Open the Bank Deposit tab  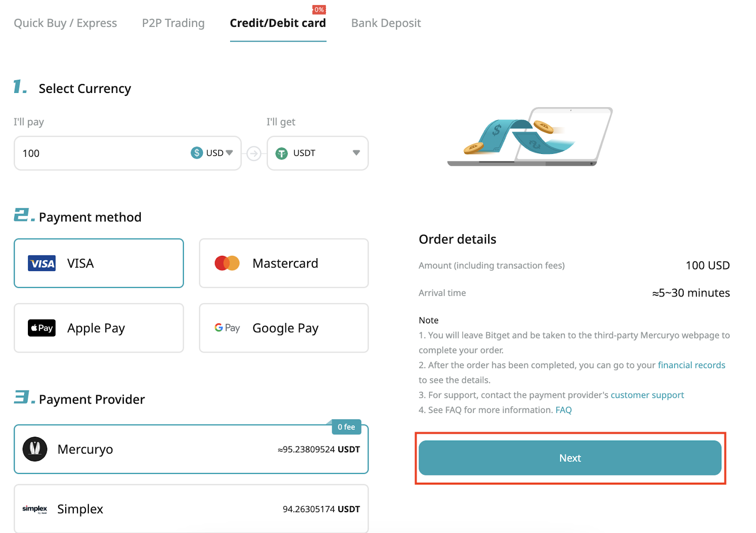point(386,23)
